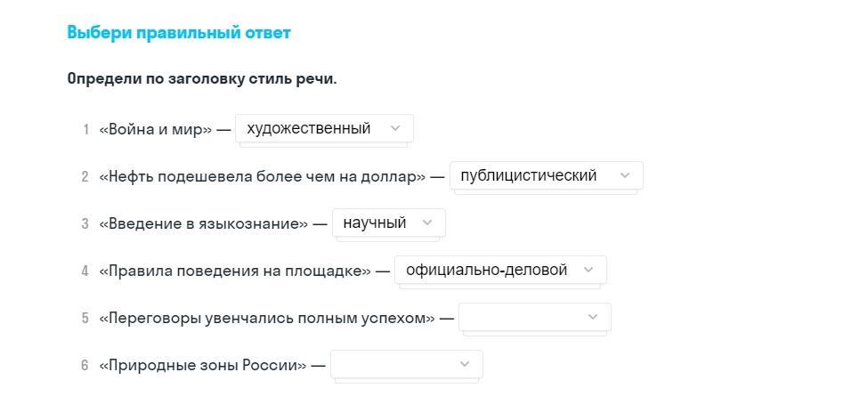The height and width of the screenshot is (413, 868).
Task: Click chevron arrow next to «публицистический»
Action: (x=625, y=175)
